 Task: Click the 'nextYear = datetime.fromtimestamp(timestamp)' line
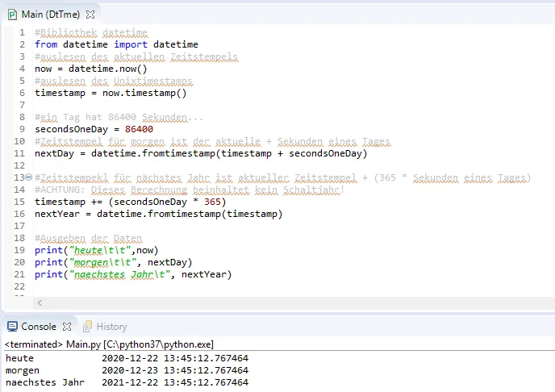click(x=159, y=214)
